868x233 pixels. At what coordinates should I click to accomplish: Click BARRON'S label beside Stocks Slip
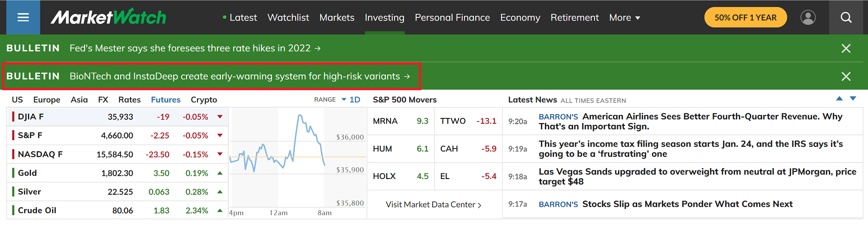pyautogui.click(x=558, y=204)
